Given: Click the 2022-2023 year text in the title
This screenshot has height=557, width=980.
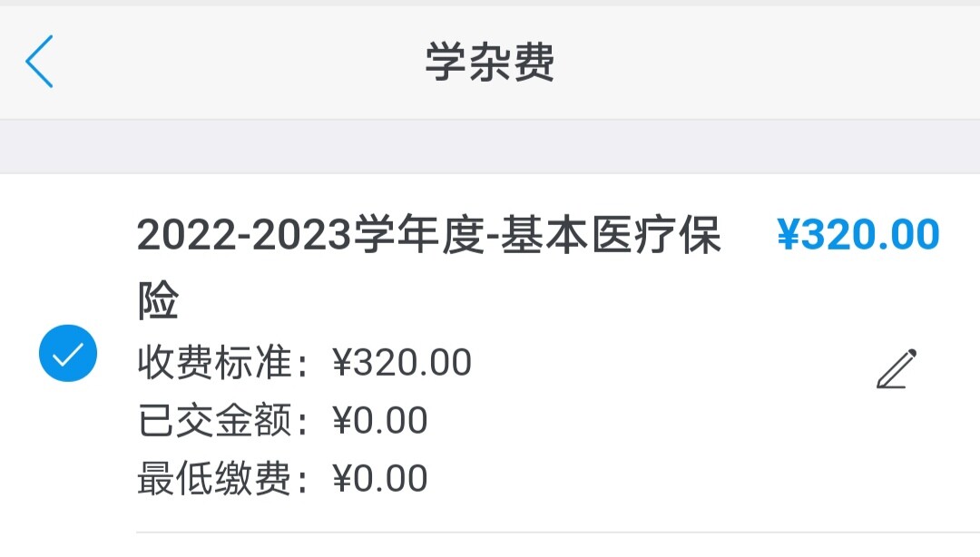Looking at the screenshot, I should click(245, 238).
